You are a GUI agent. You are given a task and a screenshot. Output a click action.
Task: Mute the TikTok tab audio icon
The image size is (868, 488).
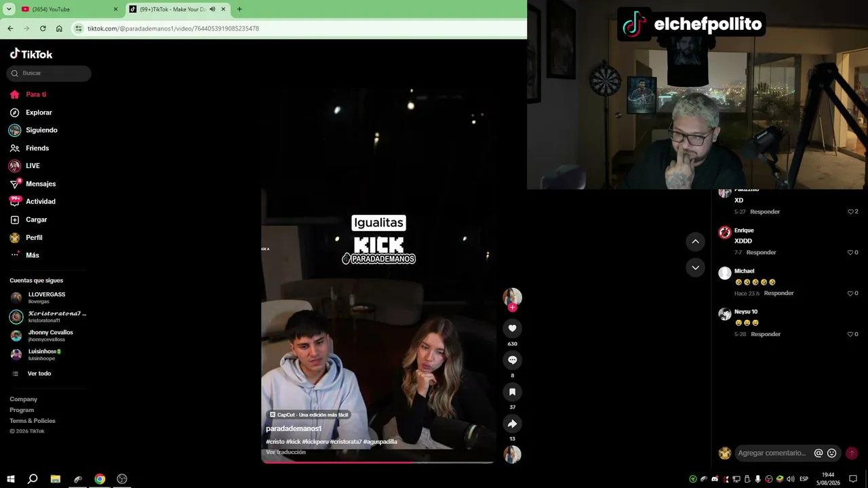(212, 9)
